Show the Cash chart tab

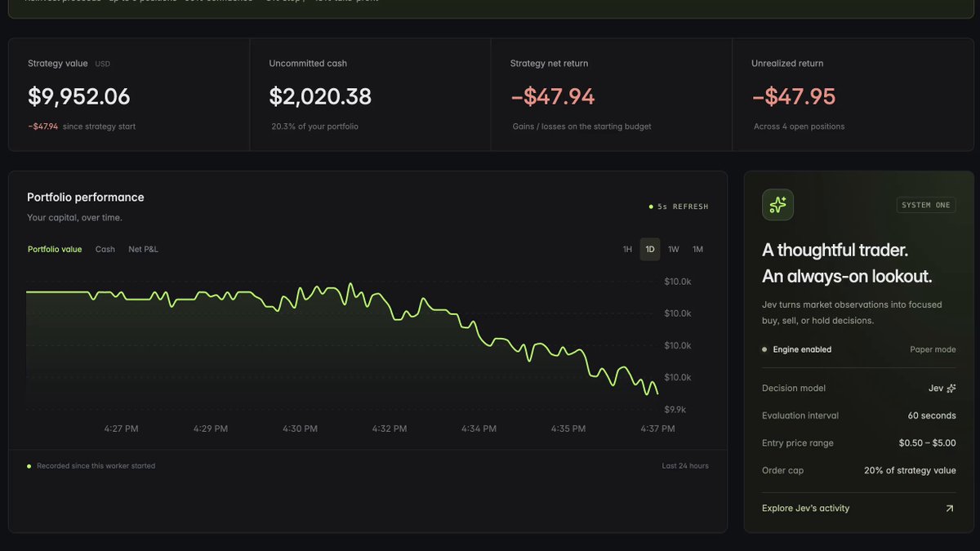105,249
